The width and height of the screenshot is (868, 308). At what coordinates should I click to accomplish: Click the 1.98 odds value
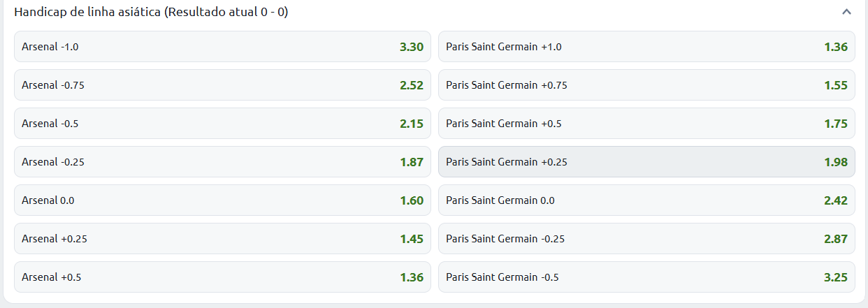(x=835, y=162)
